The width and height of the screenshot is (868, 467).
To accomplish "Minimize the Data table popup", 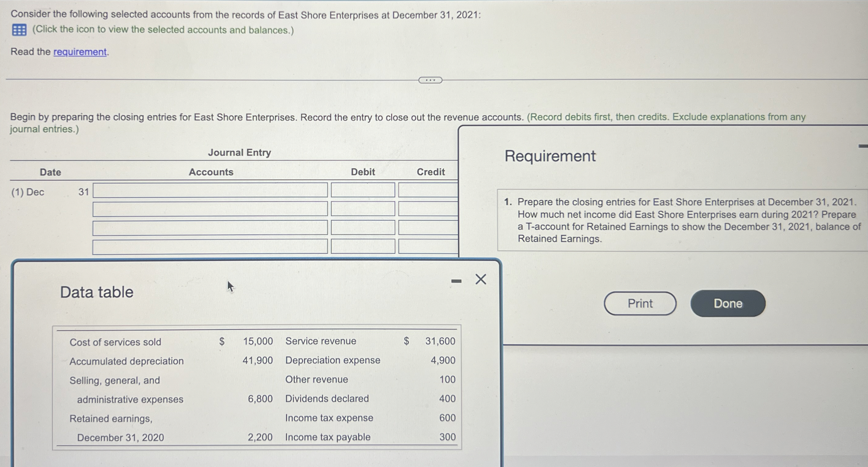I will (x=456, y=281).
